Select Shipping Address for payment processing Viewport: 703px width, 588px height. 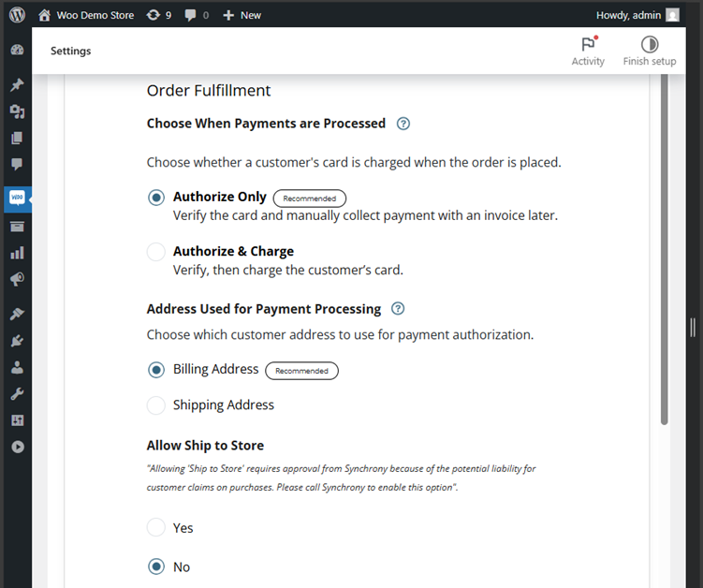pyautogui.click(x=156, y=405)
